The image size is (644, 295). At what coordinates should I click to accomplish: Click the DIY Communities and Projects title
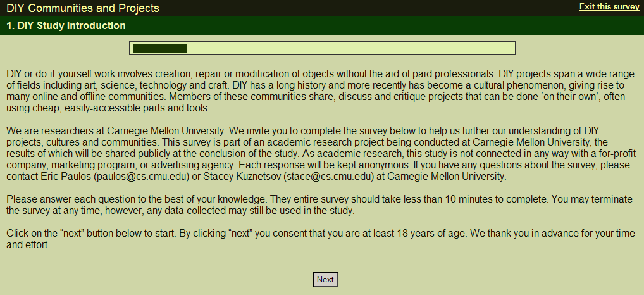click(x=82, y=8)
